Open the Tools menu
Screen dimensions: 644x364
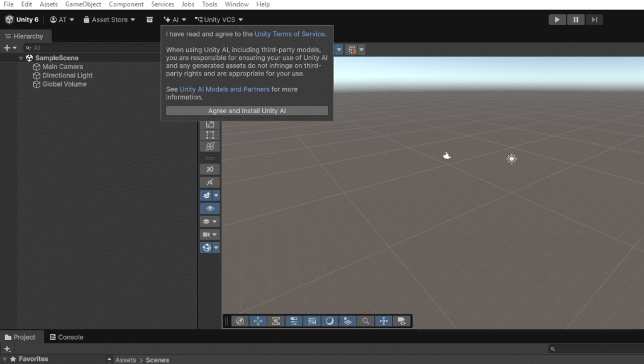click(209, 4)
